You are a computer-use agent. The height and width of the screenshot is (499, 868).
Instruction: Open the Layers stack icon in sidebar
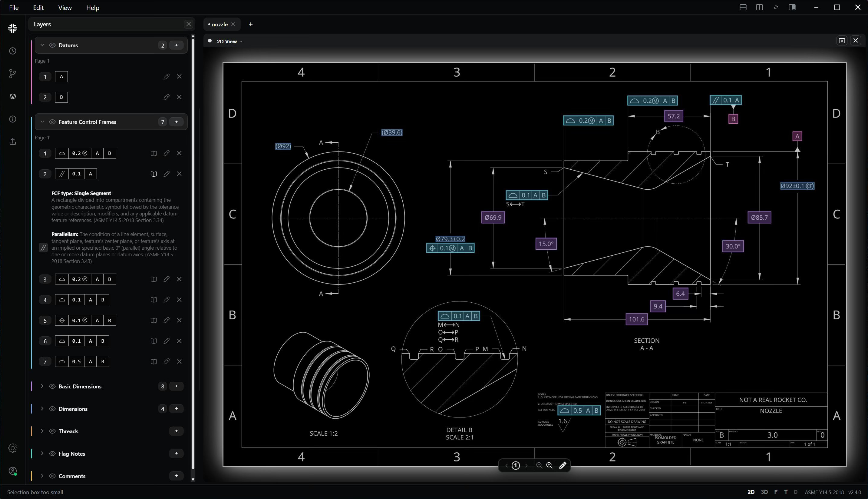click(13, 96)
